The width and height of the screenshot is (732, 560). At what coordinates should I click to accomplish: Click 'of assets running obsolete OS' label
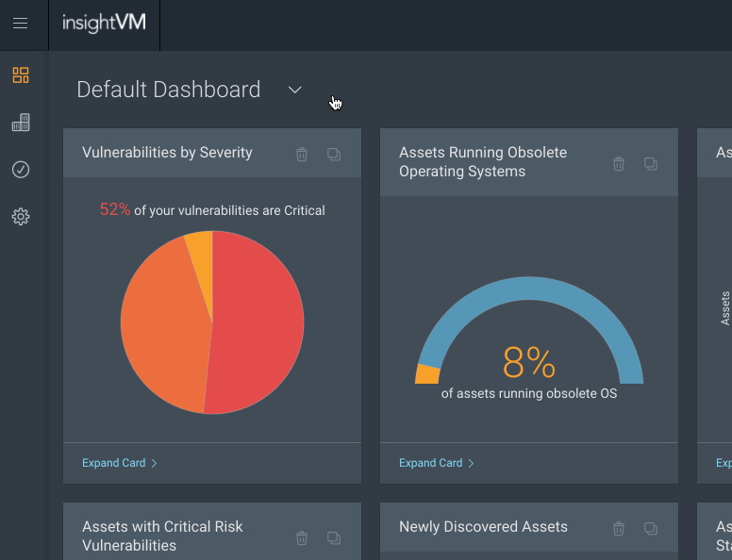tap(529, 393)
